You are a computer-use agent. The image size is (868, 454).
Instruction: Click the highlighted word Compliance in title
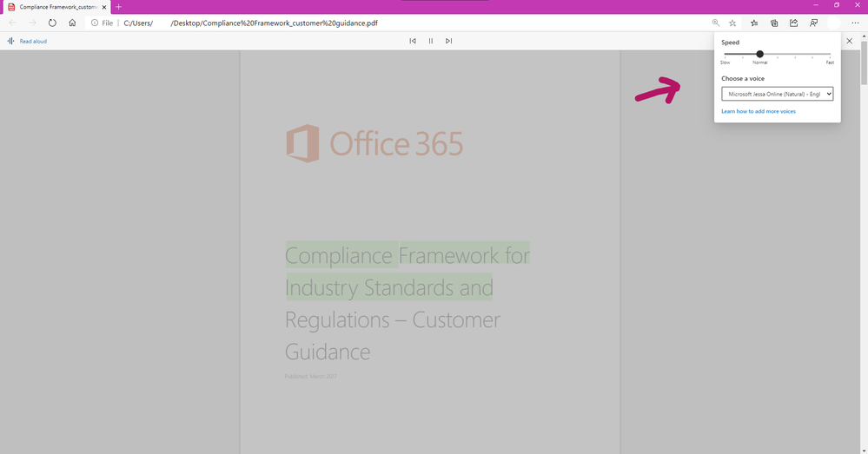(339, 255)
